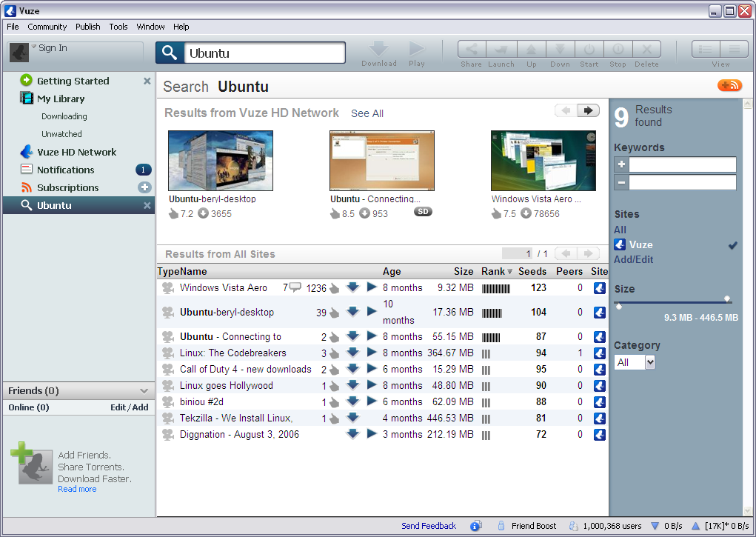Click play icon for Ubuntu-beryl-desktop row

point(372,312)
